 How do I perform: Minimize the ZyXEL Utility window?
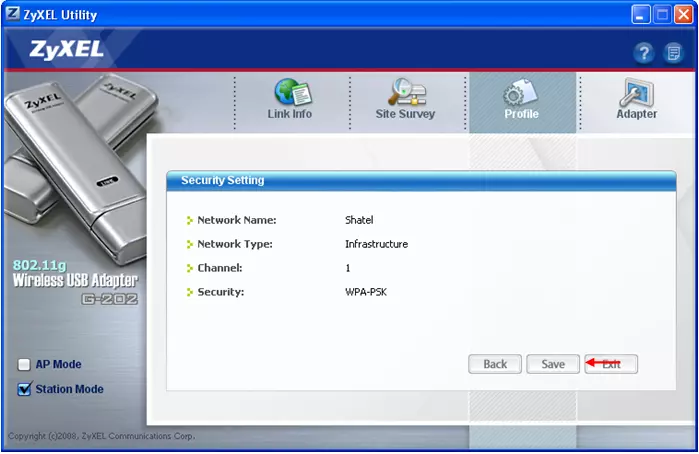641,15
